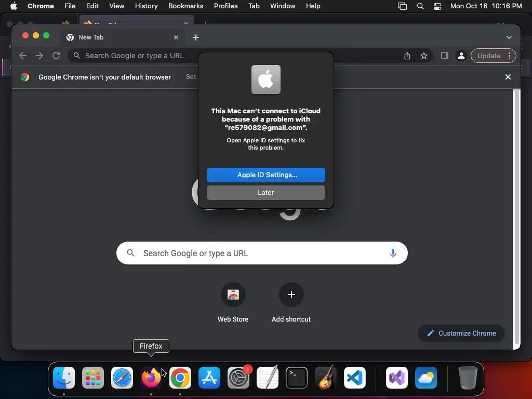The image size is (532, 399).
Task: Open the View menu
Action: click(116, 6)
